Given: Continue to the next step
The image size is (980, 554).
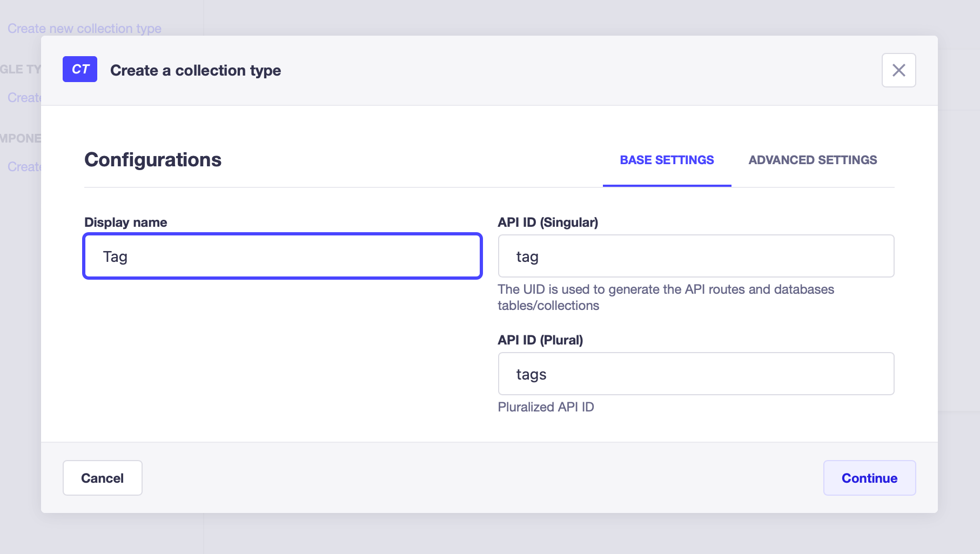Looking at the screenshot, I should [869, 478].
